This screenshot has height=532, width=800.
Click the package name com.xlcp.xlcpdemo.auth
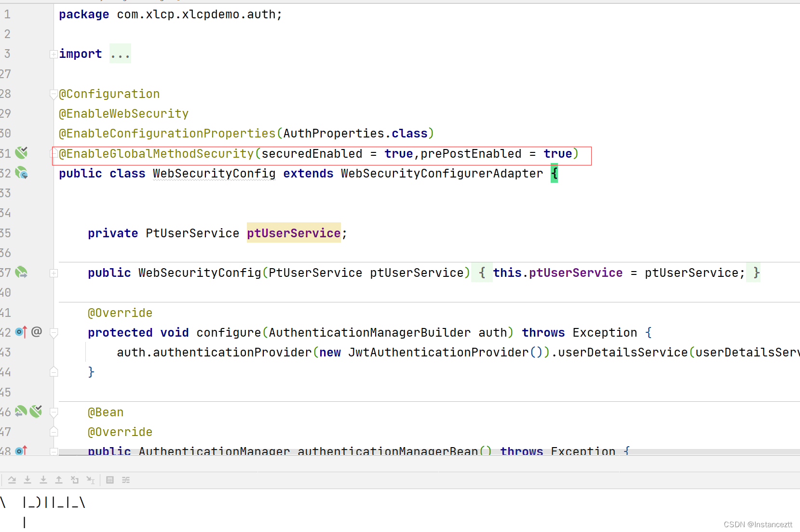(x=196, y=14)
